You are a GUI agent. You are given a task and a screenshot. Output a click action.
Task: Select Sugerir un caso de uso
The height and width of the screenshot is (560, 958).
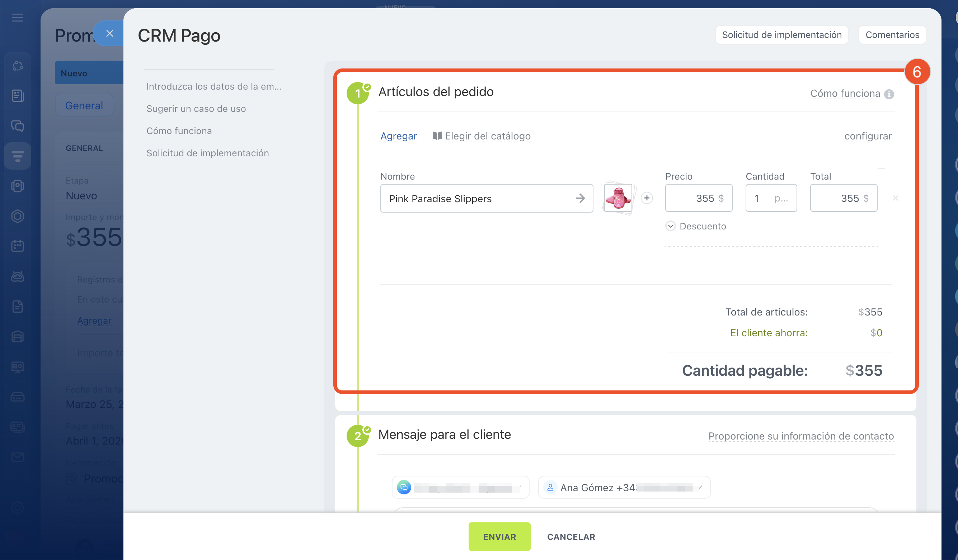[196, 109]
